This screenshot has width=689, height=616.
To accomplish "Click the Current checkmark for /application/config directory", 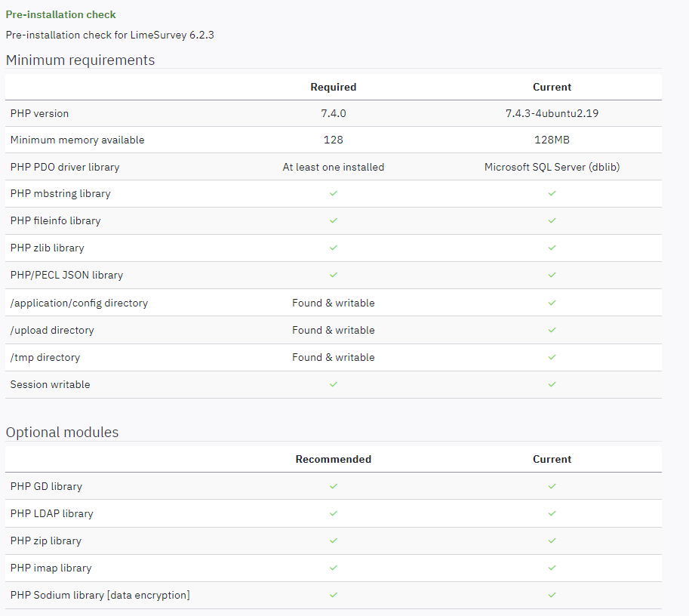I will click(x=552, y=303).
